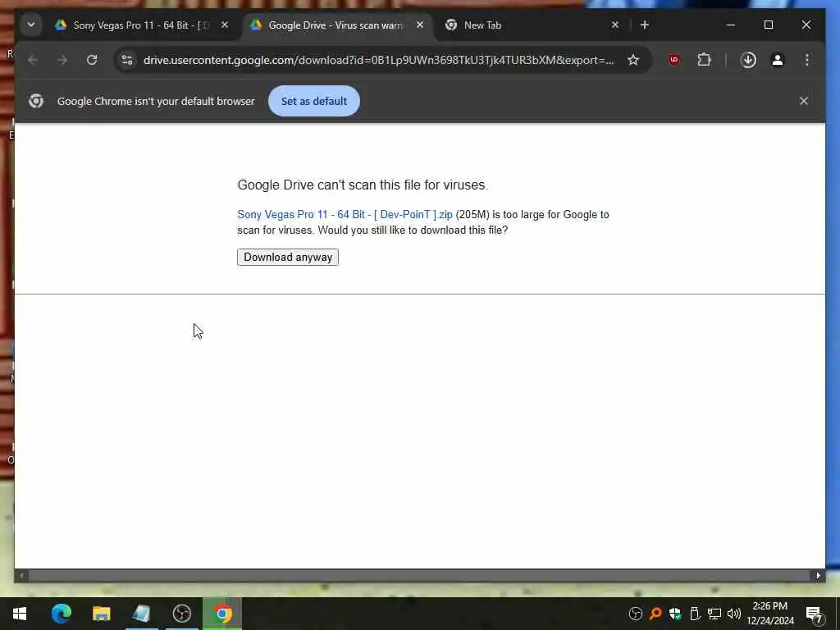This screenshot has height=630, width=840.
Task: Click the Chrome logo in the infobar
Action: (x=36, y=101)
